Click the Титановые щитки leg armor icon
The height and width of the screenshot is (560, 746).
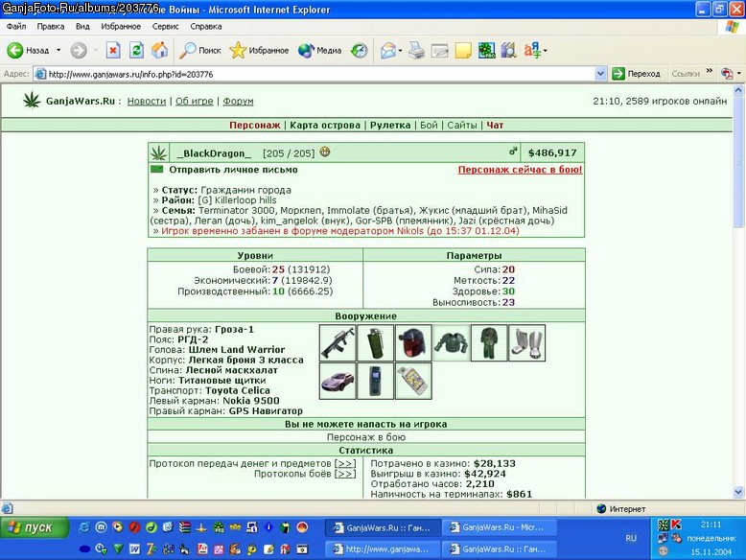(x=526, y=343)
